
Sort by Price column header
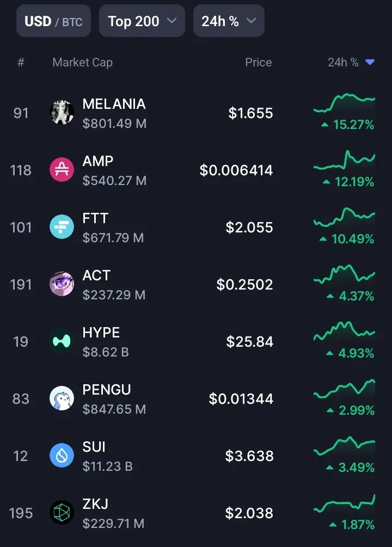coord(258,62)
